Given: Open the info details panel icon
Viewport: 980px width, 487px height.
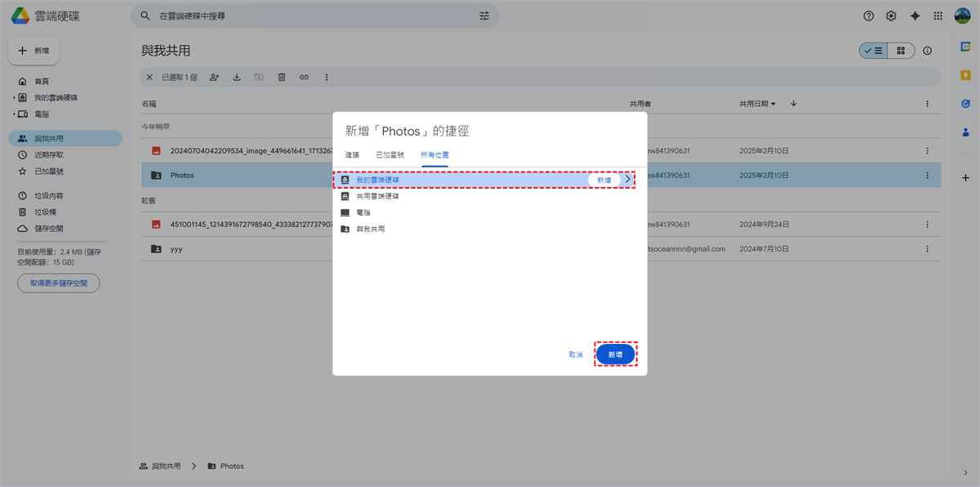Looking at the screenshot, I should click(x=927, y=51).
